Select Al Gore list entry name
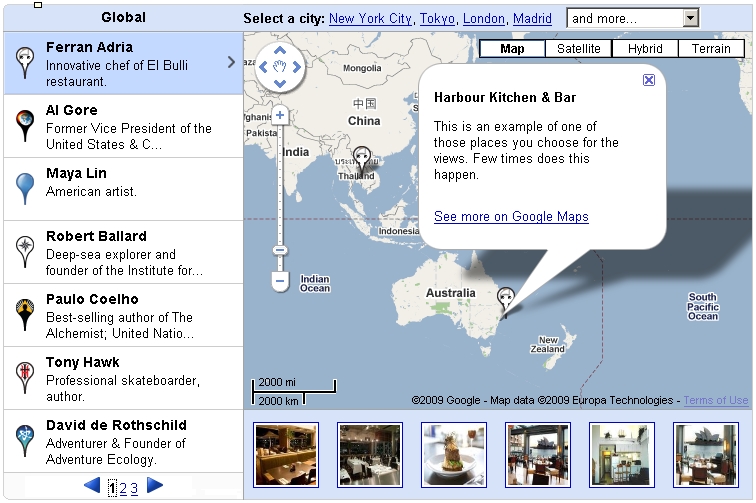 [x=72, y=110]
